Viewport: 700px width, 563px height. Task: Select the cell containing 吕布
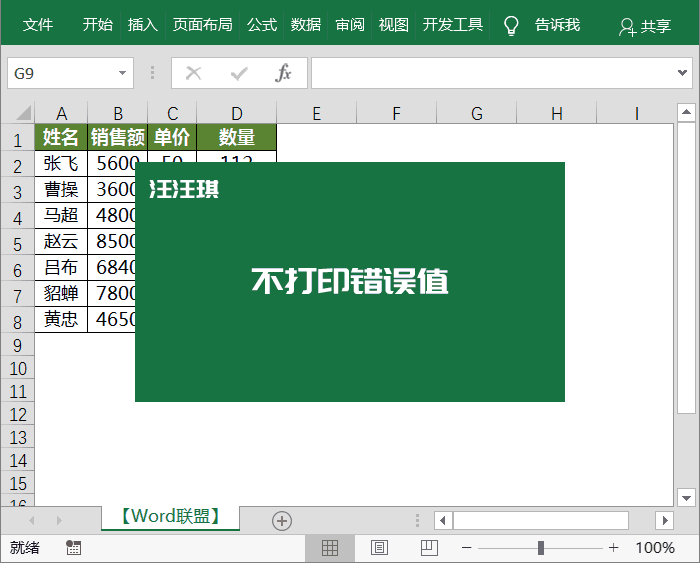coord(61,267)
